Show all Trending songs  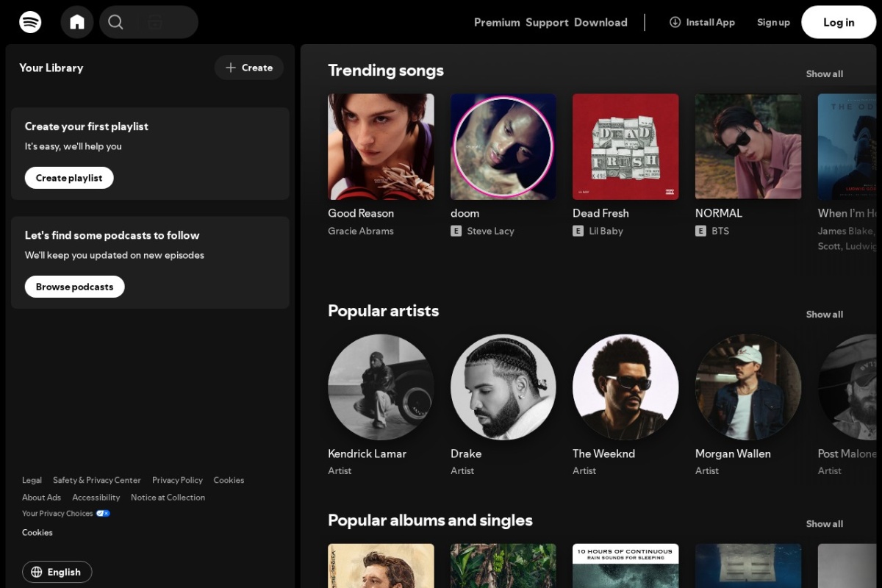tap(824, 73)
